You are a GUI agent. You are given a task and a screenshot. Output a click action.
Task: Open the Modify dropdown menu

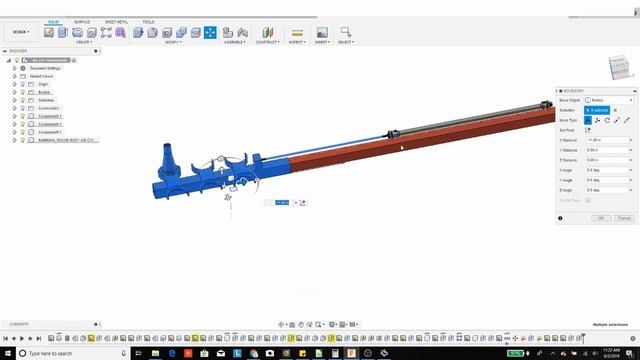173,42
